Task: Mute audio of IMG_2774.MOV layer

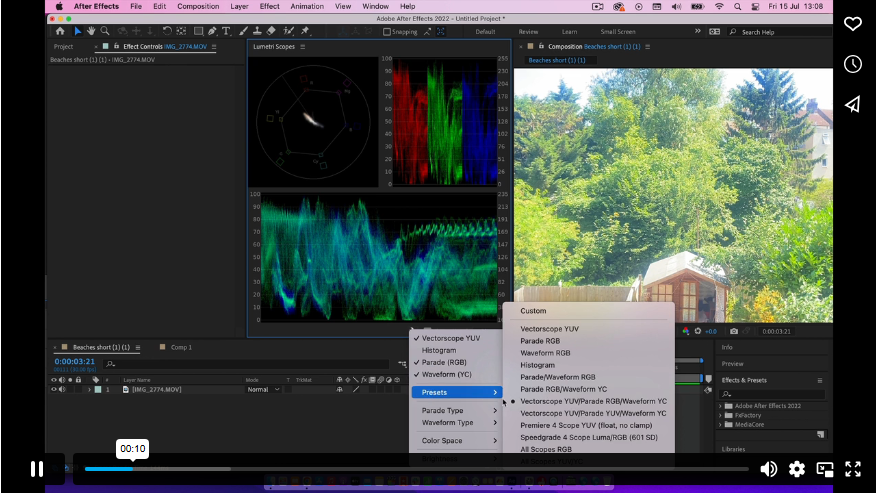Action: point(62,389)
